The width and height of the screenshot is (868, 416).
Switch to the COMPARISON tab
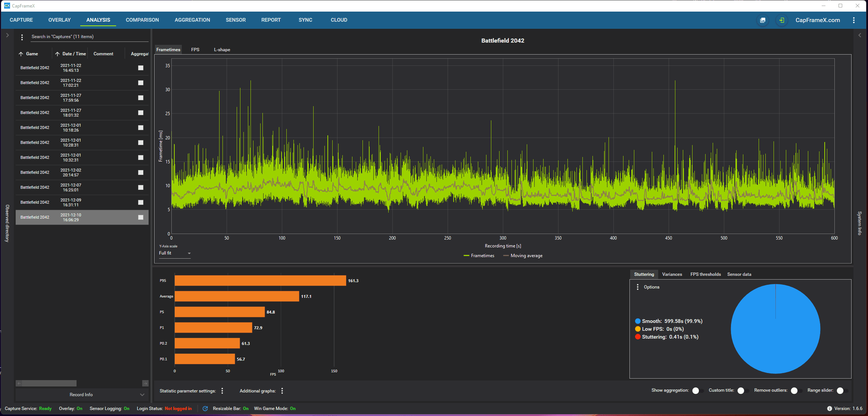click(142, 20)
